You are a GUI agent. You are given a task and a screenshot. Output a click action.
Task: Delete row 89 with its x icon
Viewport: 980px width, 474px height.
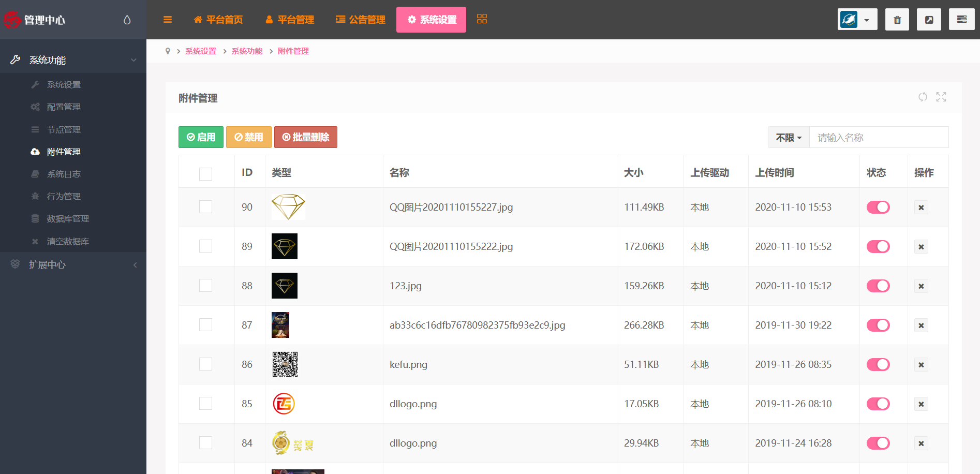[921, 247]
